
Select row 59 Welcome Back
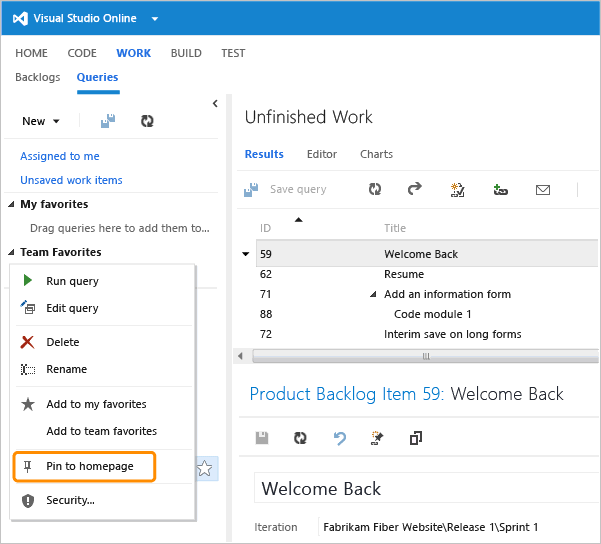click(x=427, y=254)
